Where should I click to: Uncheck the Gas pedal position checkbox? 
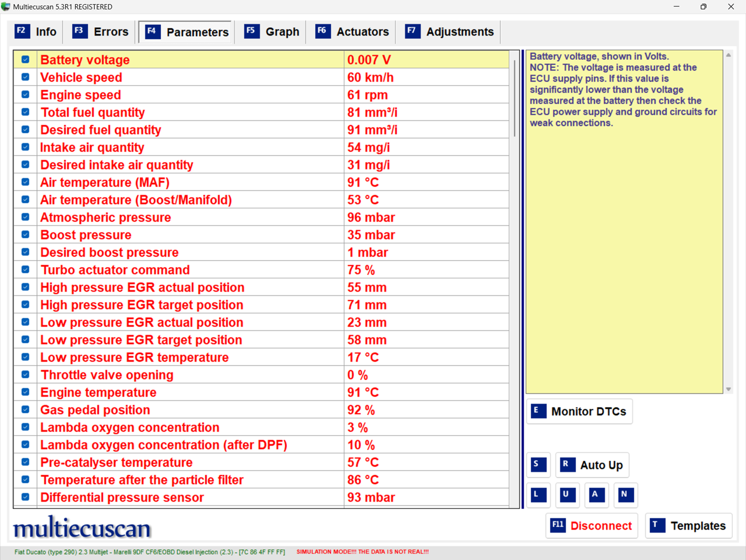pos(25,409)
